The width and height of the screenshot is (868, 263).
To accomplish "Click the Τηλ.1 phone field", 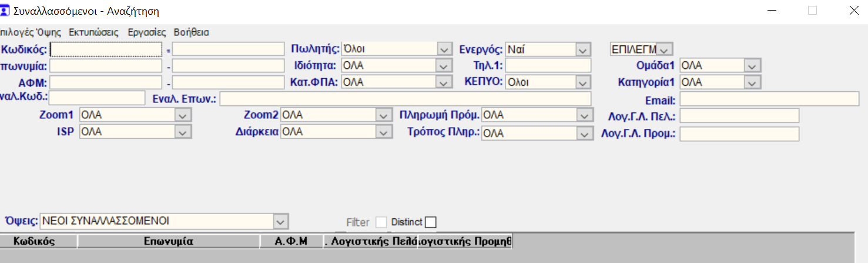I will coord(548,66).
